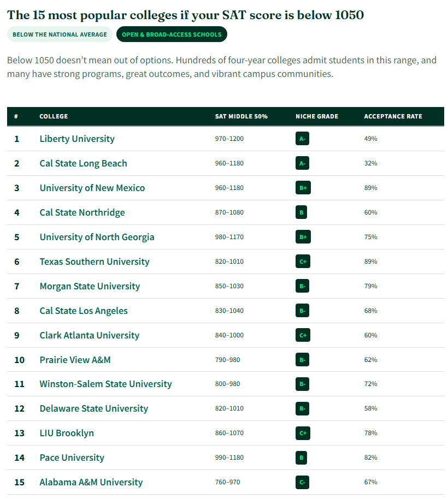
Task: Click the 49% acceptance rate value
Action: coord(370,139)
